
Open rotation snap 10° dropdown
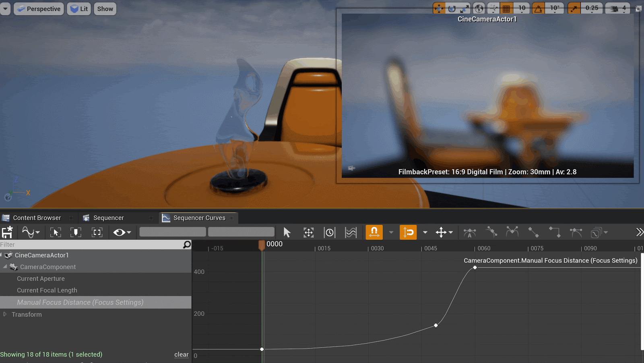tap(555, 8)
